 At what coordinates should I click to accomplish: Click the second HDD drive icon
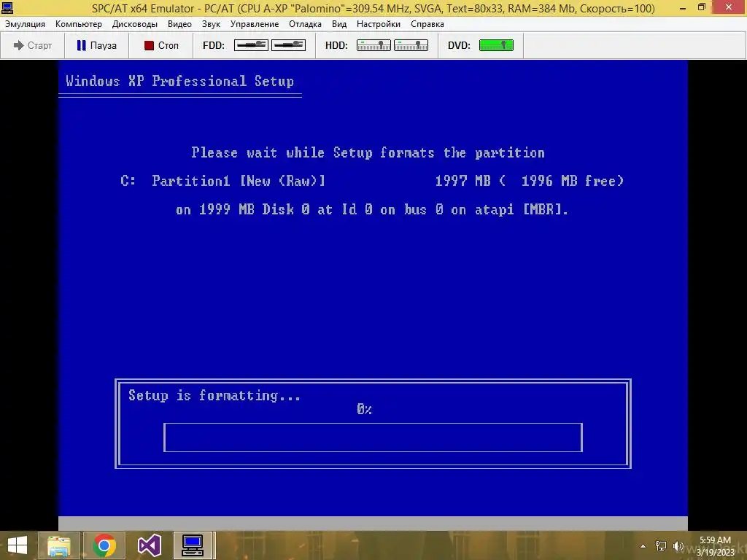[x=411, y=45]
